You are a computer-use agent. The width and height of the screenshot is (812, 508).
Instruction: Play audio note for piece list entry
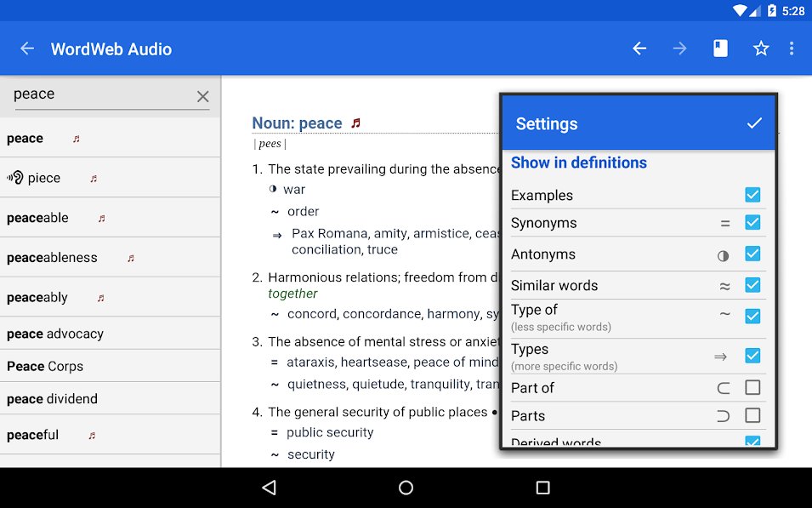click(94, 179)
